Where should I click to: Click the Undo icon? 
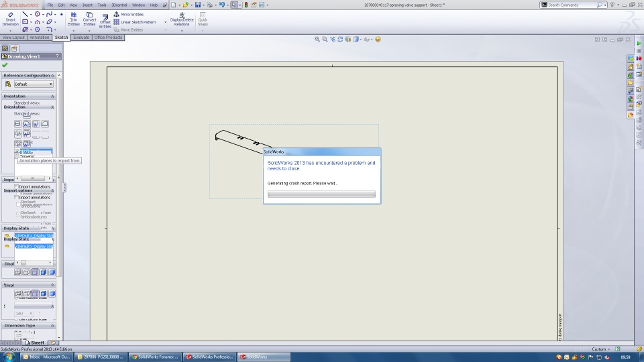click(x=222, y=5)
